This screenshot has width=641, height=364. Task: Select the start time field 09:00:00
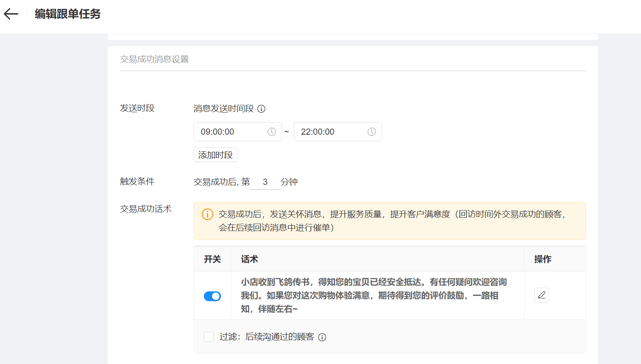coord(238,132)
